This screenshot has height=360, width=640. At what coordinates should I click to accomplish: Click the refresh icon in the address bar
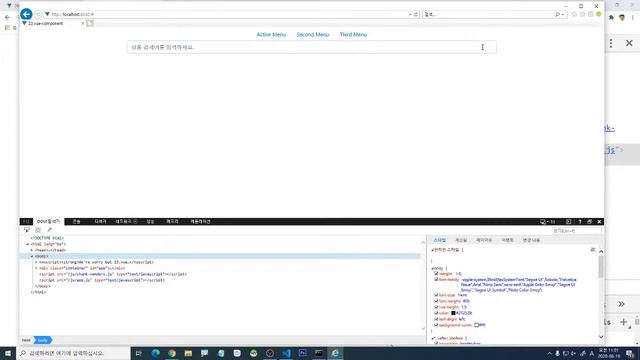(416, 14)
